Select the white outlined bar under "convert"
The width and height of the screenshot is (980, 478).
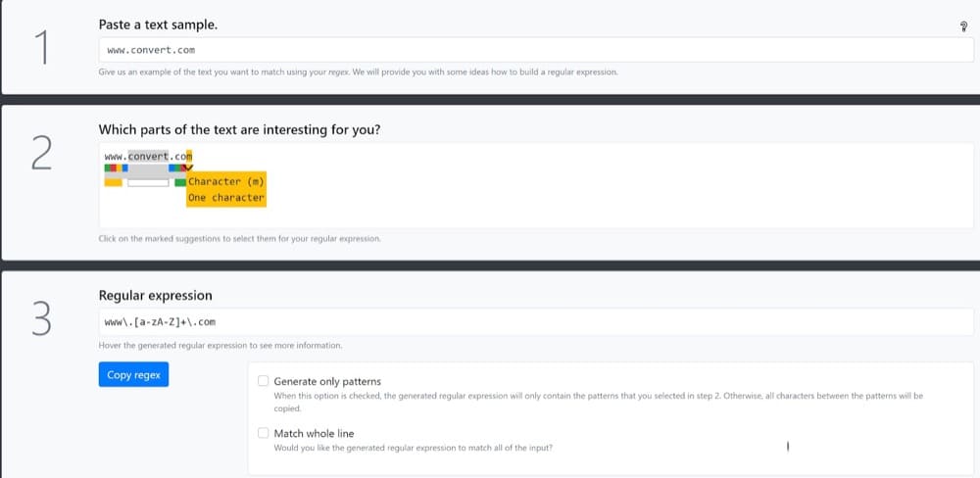[148, 182]
